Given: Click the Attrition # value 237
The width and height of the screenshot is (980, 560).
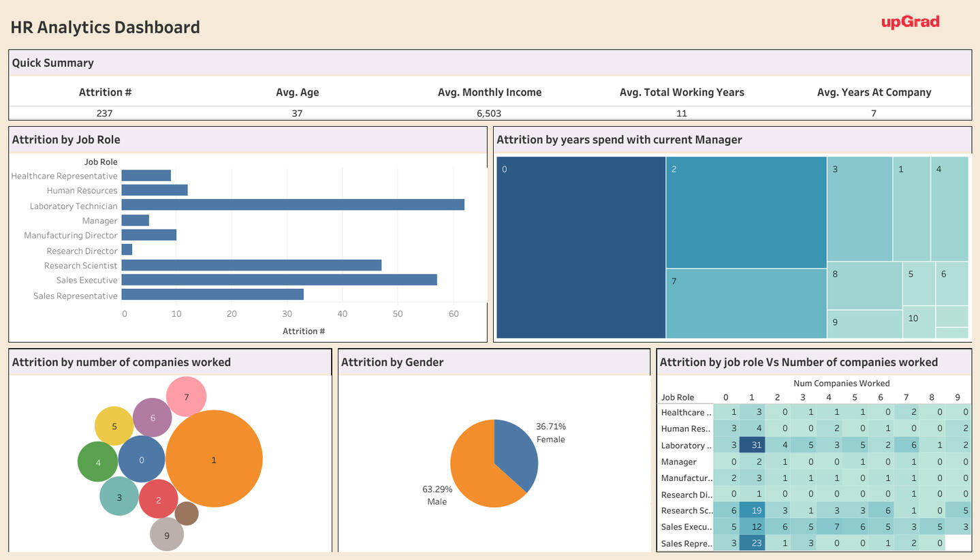Looking at the screenshot, I should pyautogui.click(x=104, y=114).
